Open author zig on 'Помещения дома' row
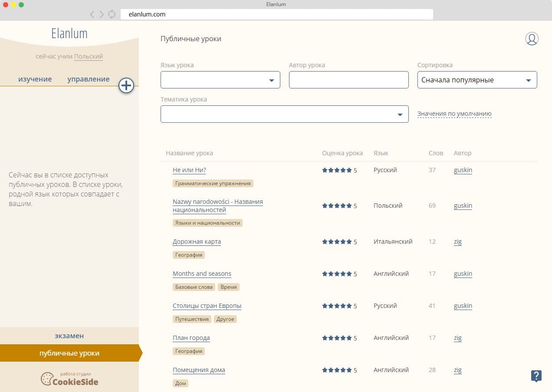The width and height of the screenshot is (552, 392). [458, 370]
